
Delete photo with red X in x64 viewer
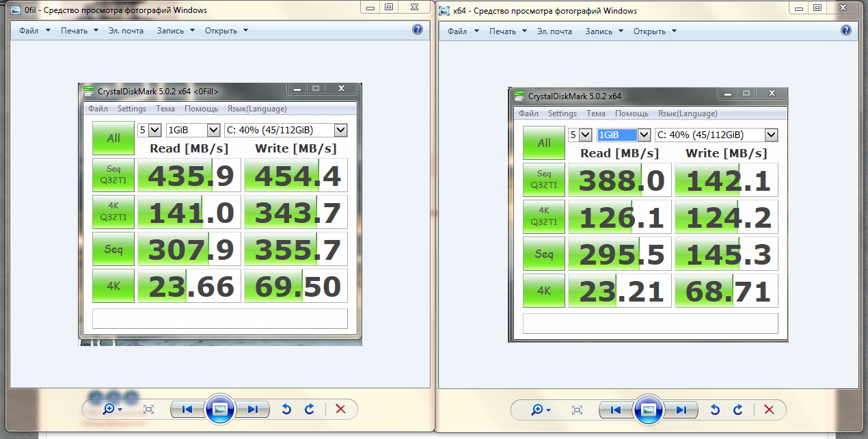[769, 410]
